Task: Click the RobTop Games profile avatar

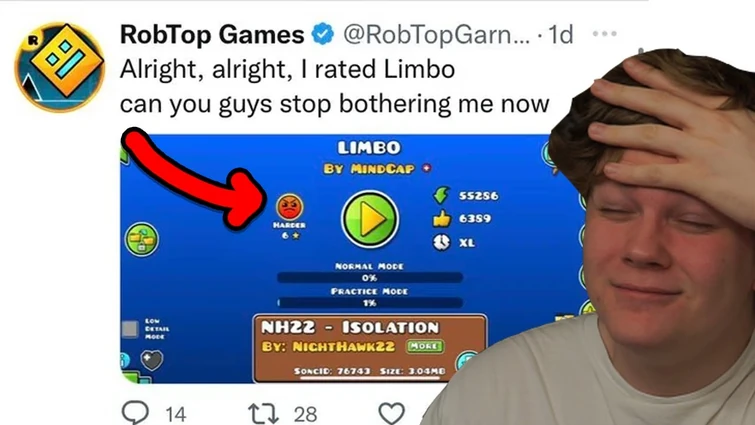Action: click(60, 67)
